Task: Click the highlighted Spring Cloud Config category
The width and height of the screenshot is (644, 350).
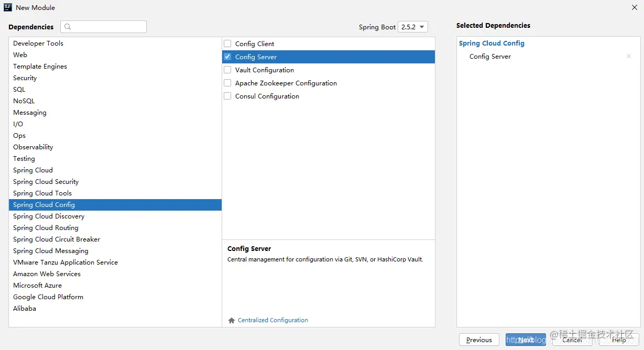Action: point(115,205)
